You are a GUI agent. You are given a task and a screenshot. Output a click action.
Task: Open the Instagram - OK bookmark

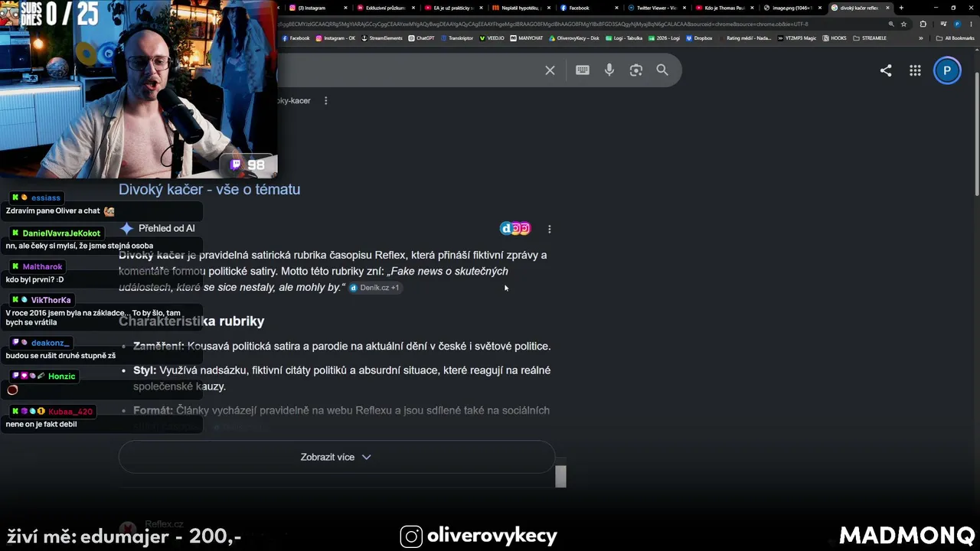pyautogui.click(x=336, y=38)
